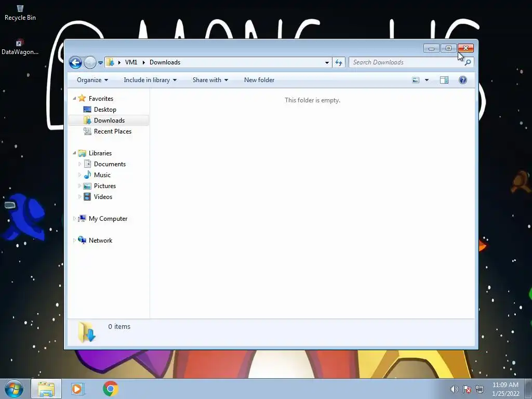532x399 pixels.
Task: Refresh the Downloads folder view
Action: (x=339, y=62)
